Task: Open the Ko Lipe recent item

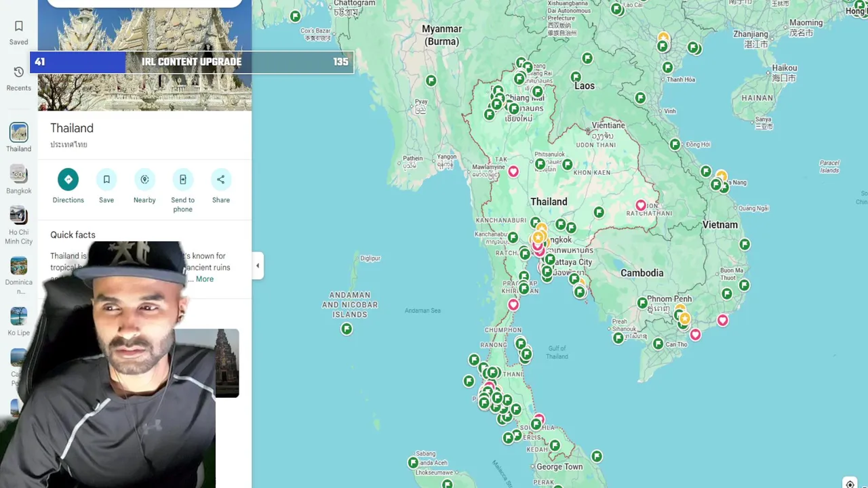Action: (18, 322)
